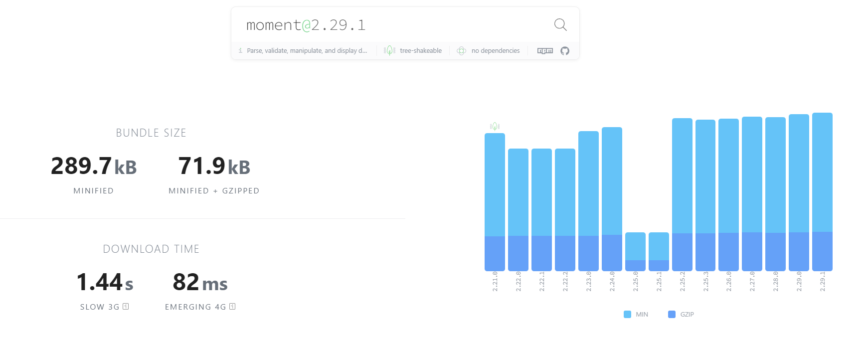Viewport: 868px width, 344px height.
Task: Click the tree-shakeable leaf icon in search bar
Action: pos(390,50)
